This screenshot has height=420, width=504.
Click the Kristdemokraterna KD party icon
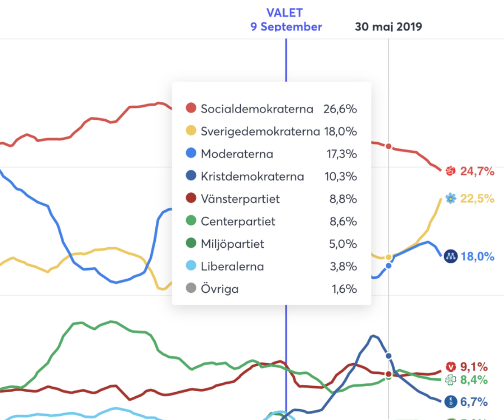pos(450,402)
